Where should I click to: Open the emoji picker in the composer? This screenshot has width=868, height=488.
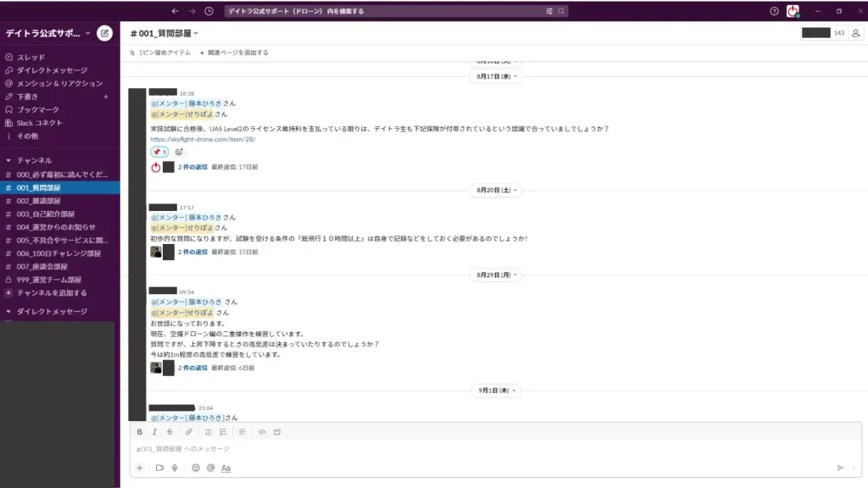[194, 468]
